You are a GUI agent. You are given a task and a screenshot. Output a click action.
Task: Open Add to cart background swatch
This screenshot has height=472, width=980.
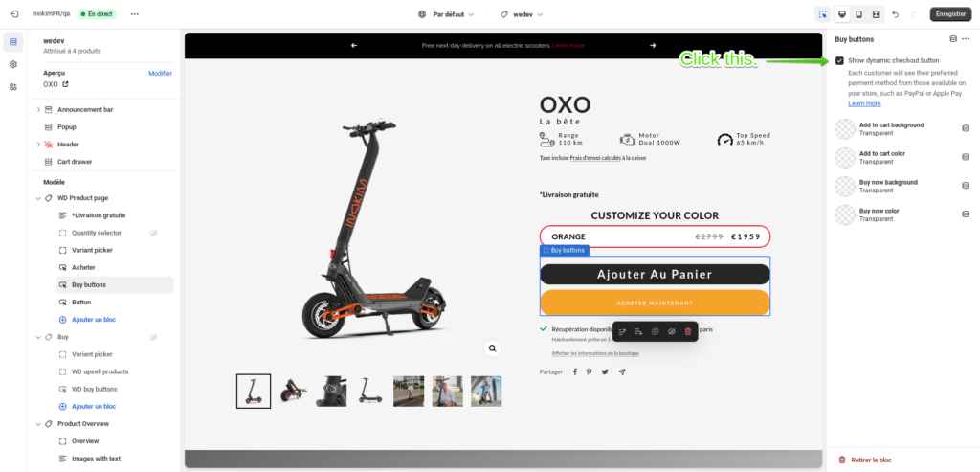click(845, 129)
